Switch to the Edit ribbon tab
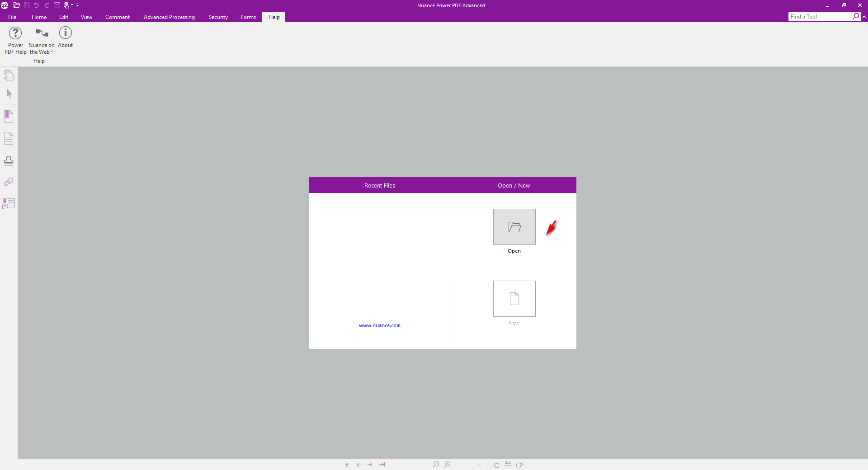868x470 pixels. coord(64,17)
